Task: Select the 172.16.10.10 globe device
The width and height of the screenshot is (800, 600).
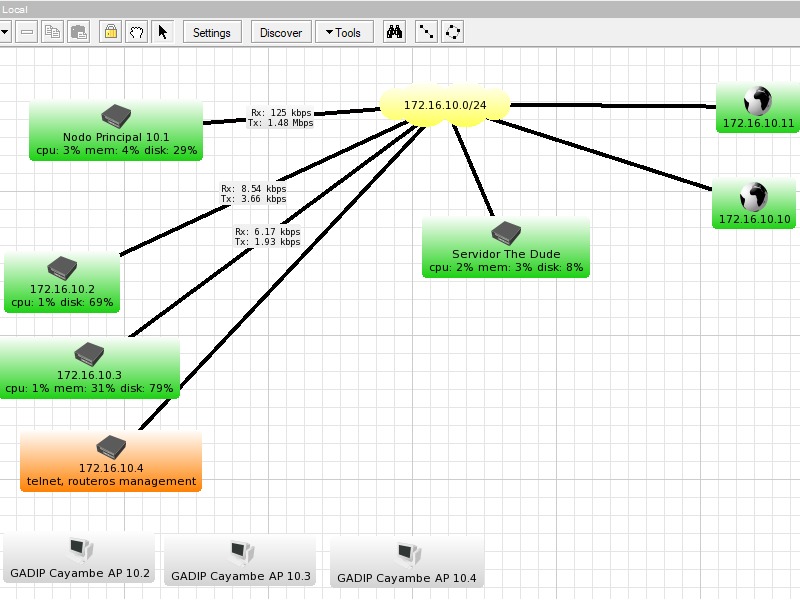Action: click(x=755, y=204)
